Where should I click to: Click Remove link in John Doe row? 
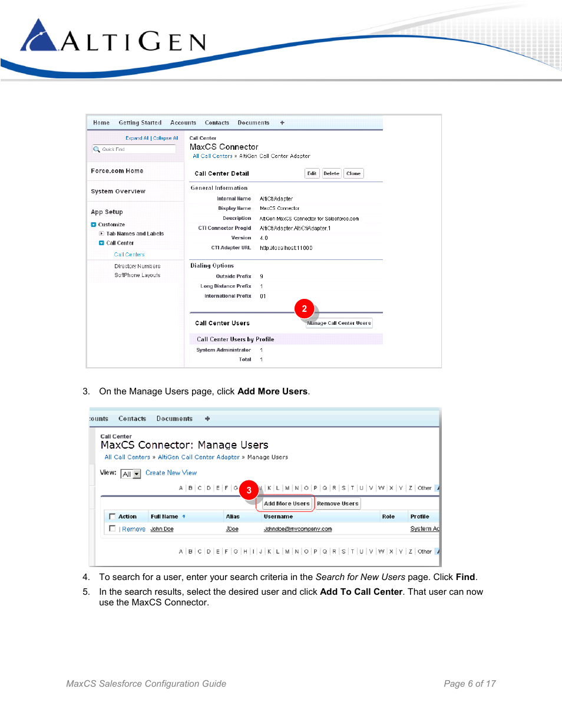pos(134,529)
